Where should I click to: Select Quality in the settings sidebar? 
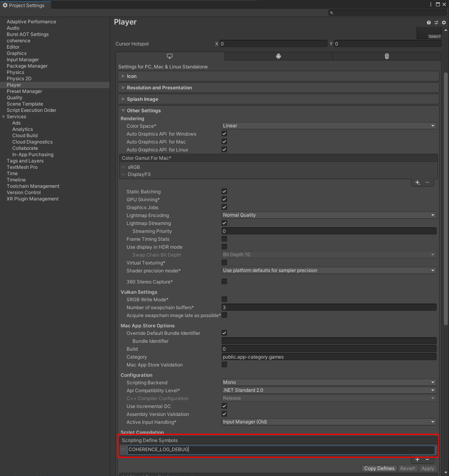pos(15,98)
